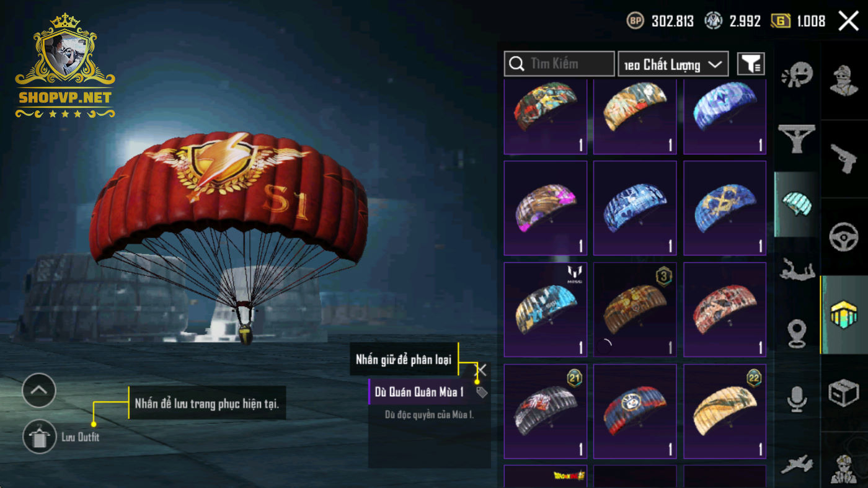Select the parachute marked with 21 badge
The height and width of the screenshot is (488, 868).
pyautogui.click(x=546, y=411)
